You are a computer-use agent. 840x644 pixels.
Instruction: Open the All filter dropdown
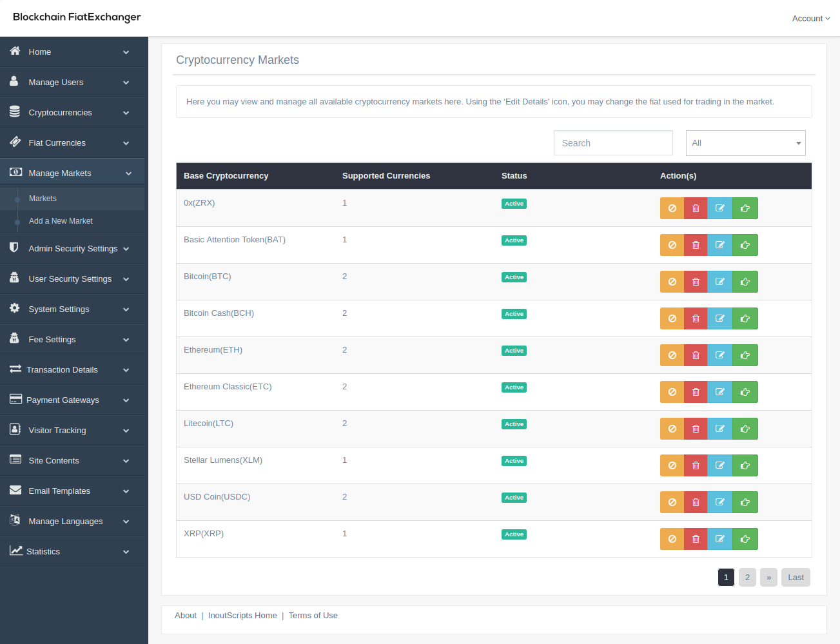(x=745, y=142)
